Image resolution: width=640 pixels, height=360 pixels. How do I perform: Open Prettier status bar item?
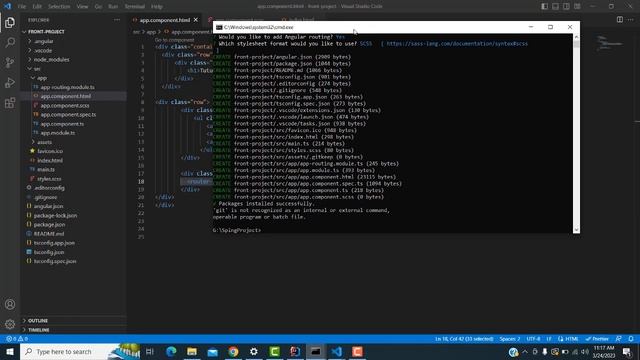(x=597, y=339)
